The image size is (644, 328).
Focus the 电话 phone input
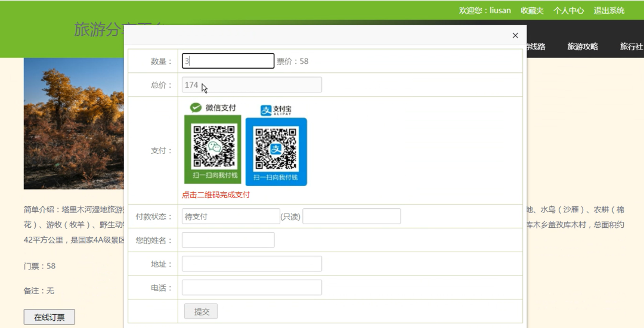pos(252,288)
